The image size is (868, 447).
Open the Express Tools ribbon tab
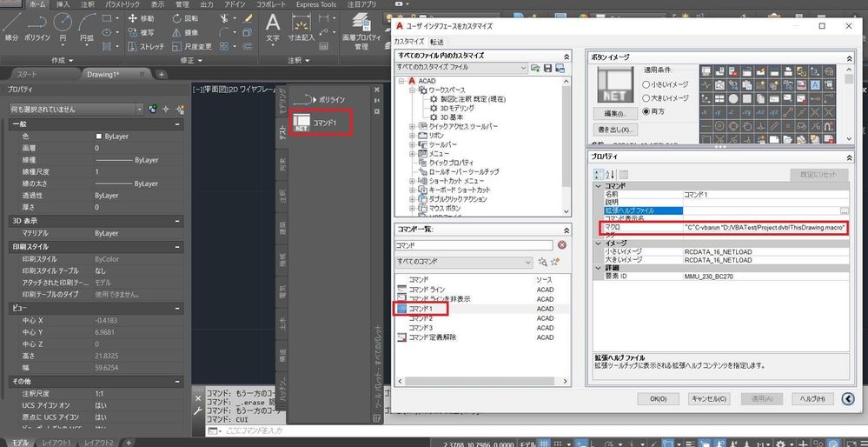pyautogui.click(x=315, y=3)
